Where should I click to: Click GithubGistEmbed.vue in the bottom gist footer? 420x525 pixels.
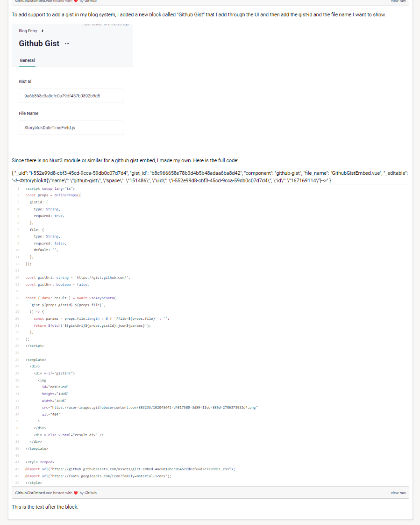(x=34, y=492)
